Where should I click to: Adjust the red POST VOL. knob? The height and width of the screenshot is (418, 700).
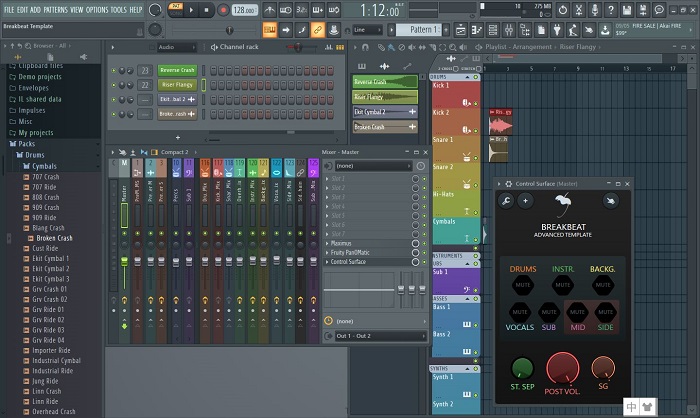562,369
